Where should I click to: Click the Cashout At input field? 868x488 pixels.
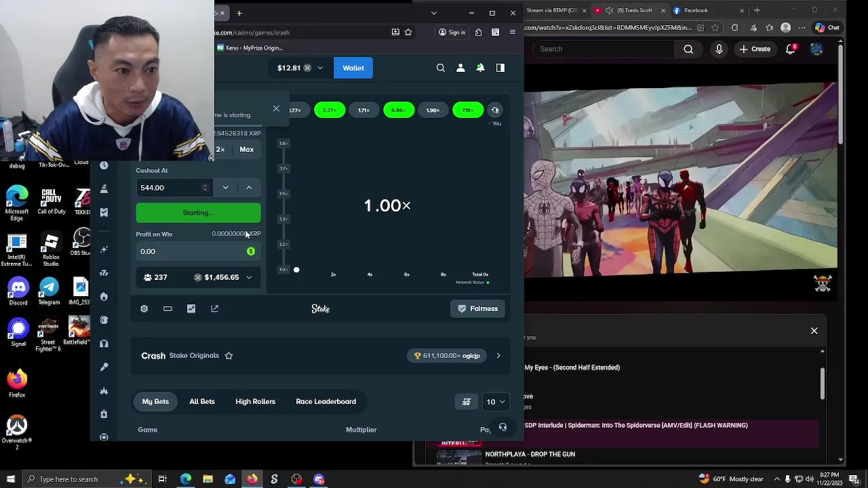pyautogui.click(x=173, y=188)
